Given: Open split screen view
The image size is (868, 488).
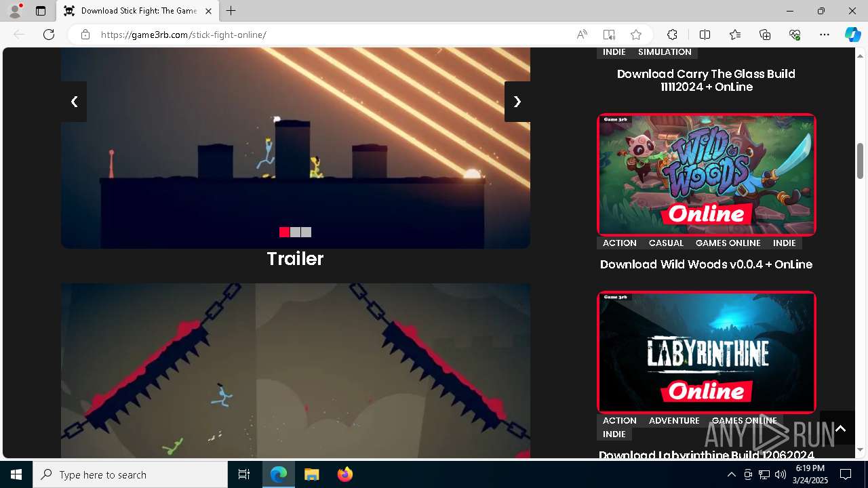Looking at the screenshot, I should tap(705, 35).
